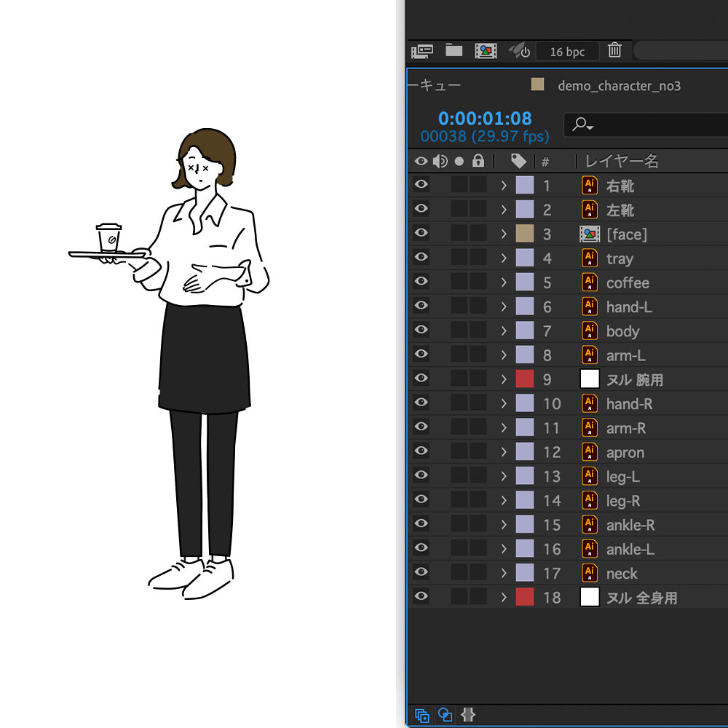Select the demo_character_no3 composition tab

click(x=619, y=86)
